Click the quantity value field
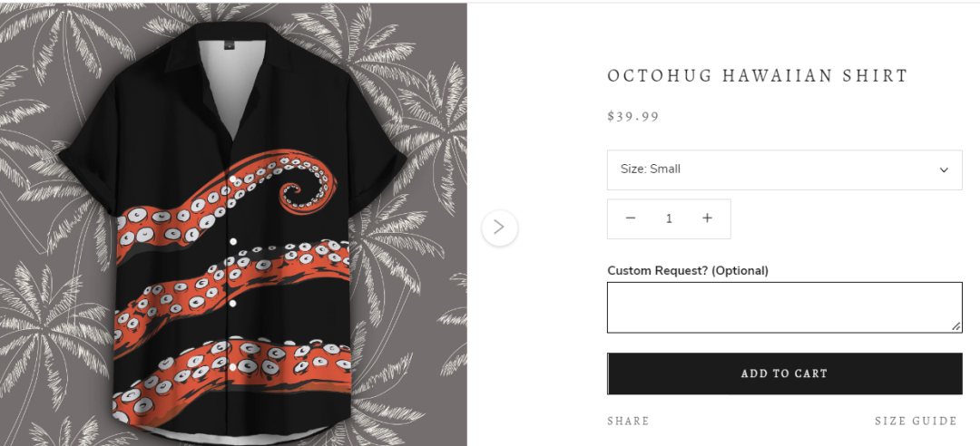 pyautogui.click(x=669, y=218)
